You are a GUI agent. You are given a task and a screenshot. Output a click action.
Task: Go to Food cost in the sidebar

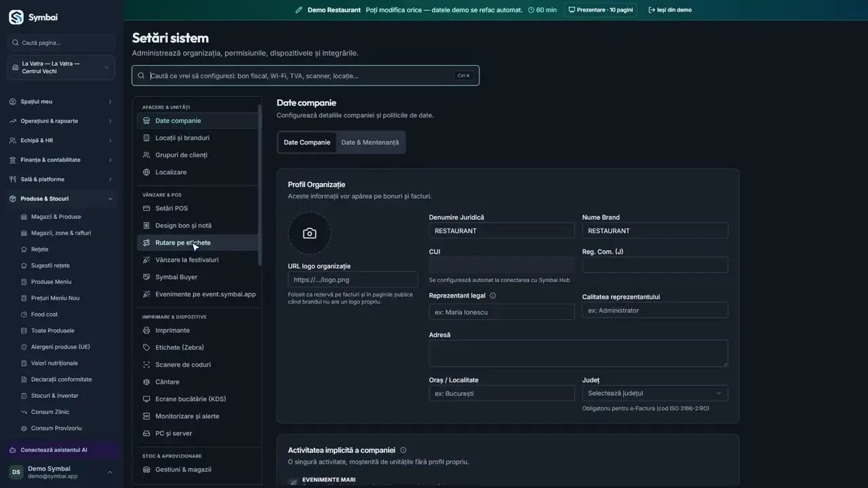click(x=44, y=314)
